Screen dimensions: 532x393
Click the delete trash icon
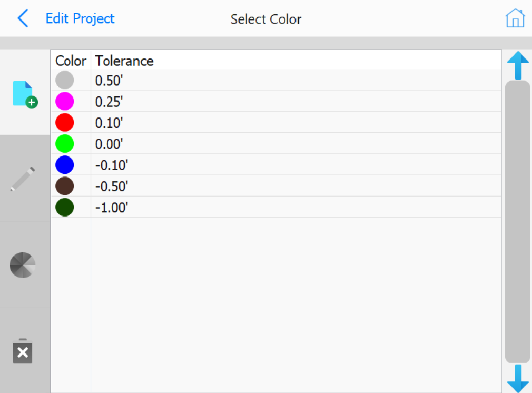coord(23,351)
